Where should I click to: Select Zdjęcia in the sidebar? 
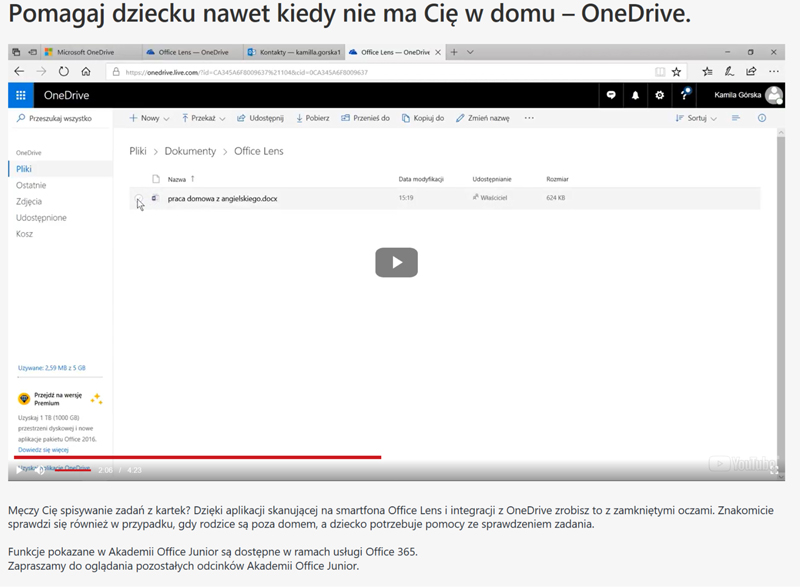(x=30, y=200)
